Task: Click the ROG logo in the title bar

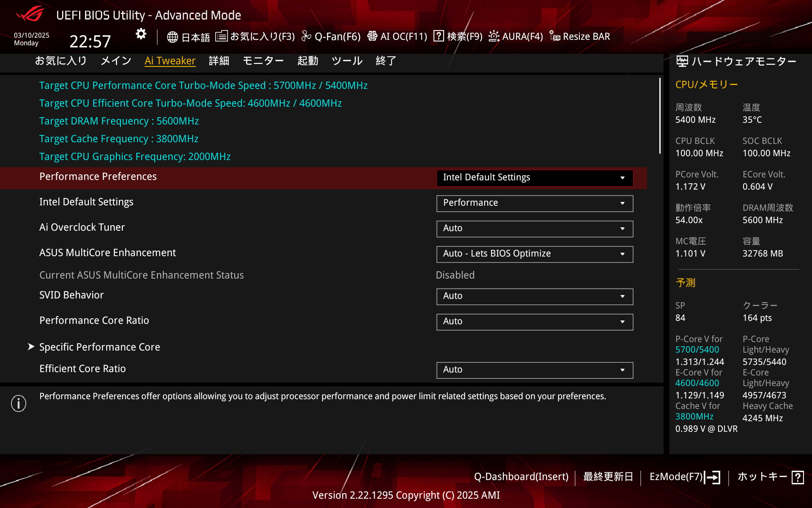Action: point(30,14)
